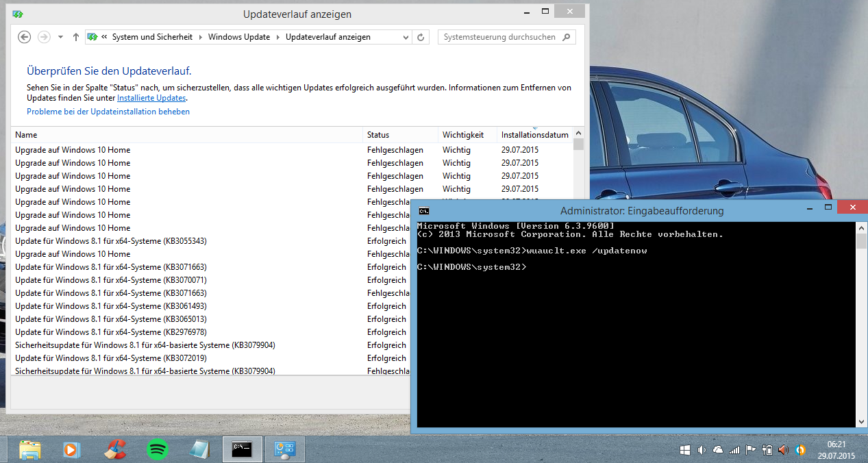The width and height of the screenshot is (868, 463).
Task: Open the Installierte Updates link
Action: (x=151, y=98)
